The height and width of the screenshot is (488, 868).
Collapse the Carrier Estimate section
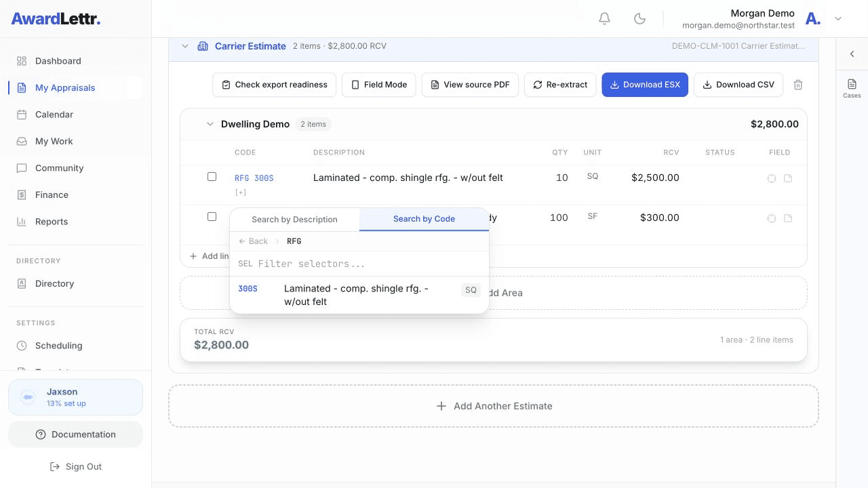pyautogui.click(x=184, y=46)
